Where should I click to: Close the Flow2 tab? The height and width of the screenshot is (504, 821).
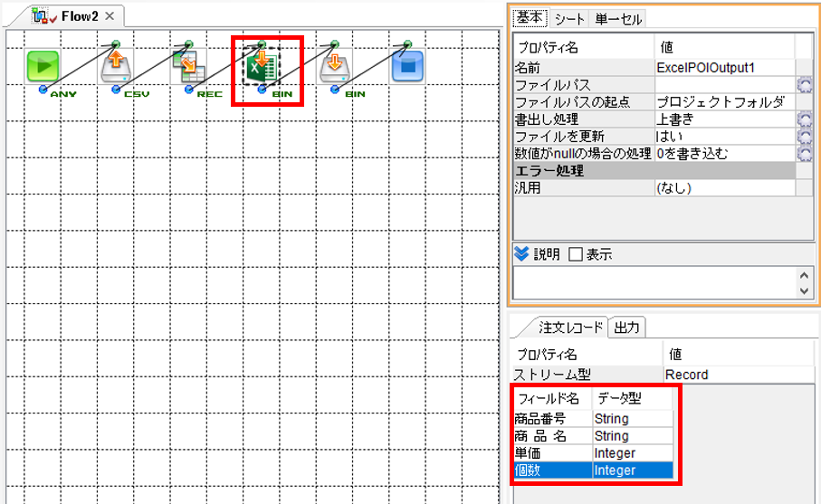click(x=110, y=16)
